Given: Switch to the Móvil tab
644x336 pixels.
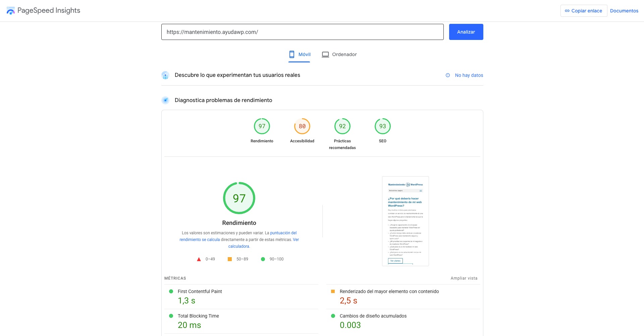Looking at the screenshot, I should coord(299,54).
